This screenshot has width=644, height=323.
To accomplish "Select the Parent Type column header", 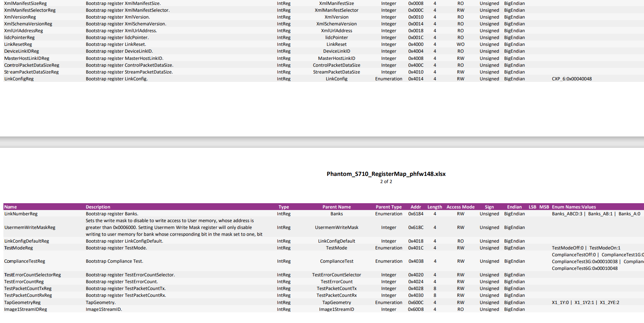I will pos(388,207).
